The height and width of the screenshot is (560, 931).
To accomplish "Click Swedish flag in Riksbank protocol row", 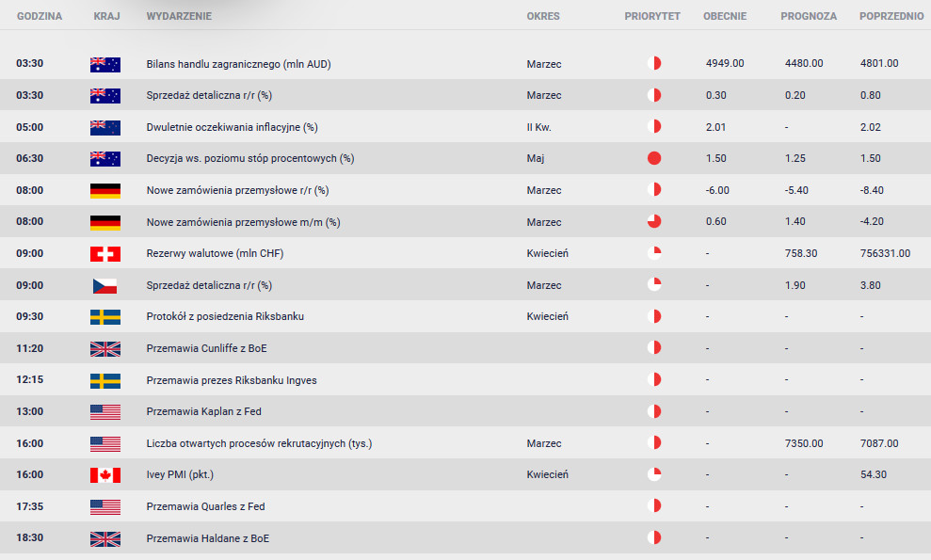I will pos(105,317).
